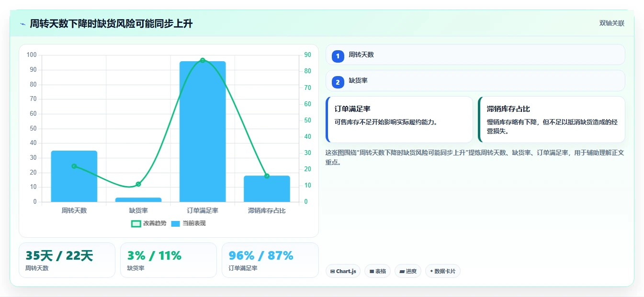
Task: Click the 滞销库存占比 bar in chart
Action: (267, 189)
